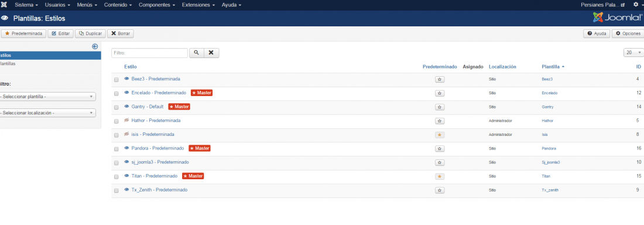This screenshot has width=644, height=225.
Task: Preview sj_joomla3 via its eye icon
Action: coord(126,162)
